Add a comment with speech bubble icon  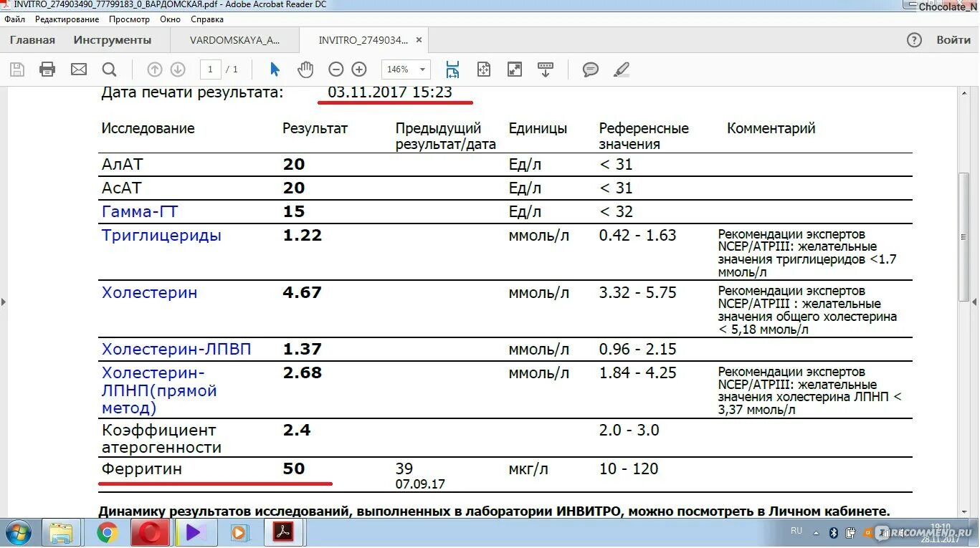[x=591, y=69]
